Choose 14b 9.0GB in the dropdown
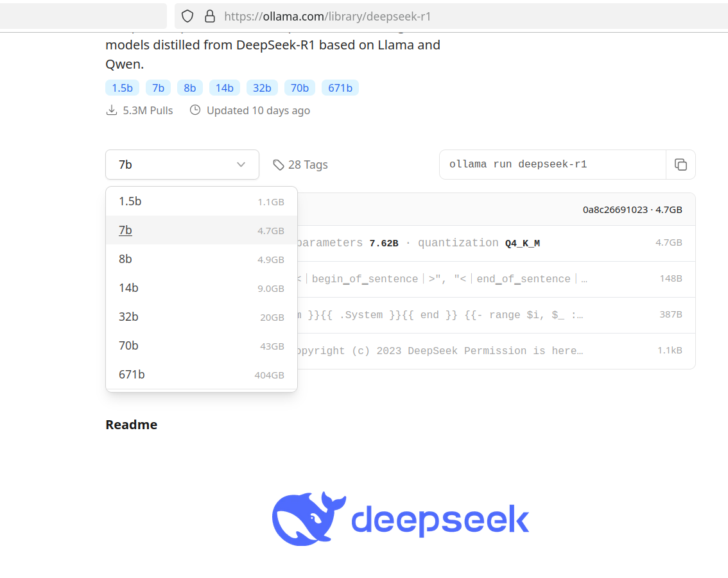 202,288
